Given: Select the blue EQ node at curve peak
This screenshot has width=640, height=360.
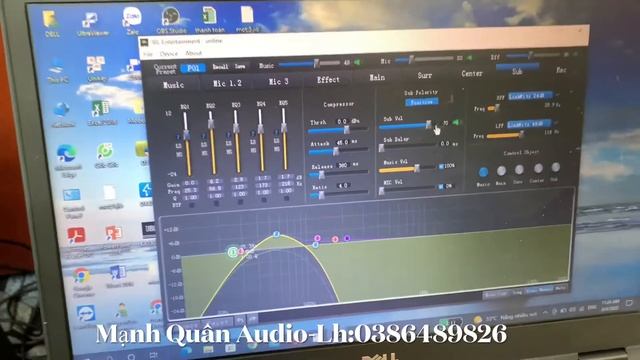Looking at the screenshot, I should click(x=276, y=234).
